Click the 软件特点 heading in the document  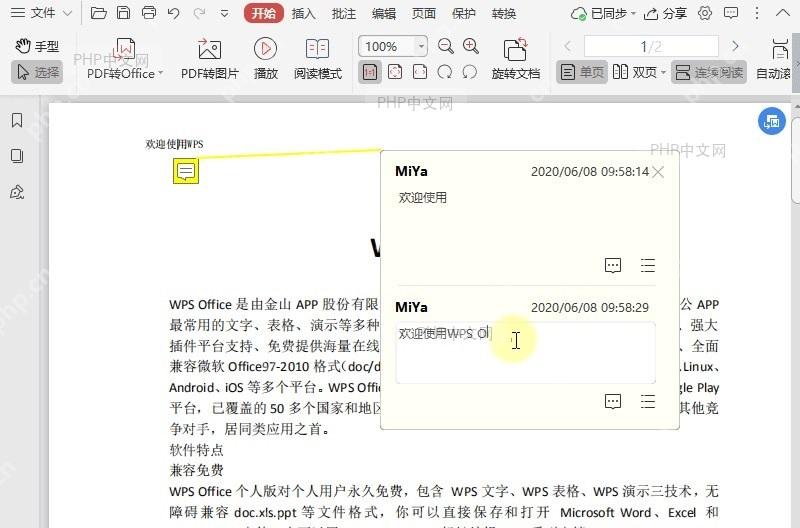click(196, 450)
